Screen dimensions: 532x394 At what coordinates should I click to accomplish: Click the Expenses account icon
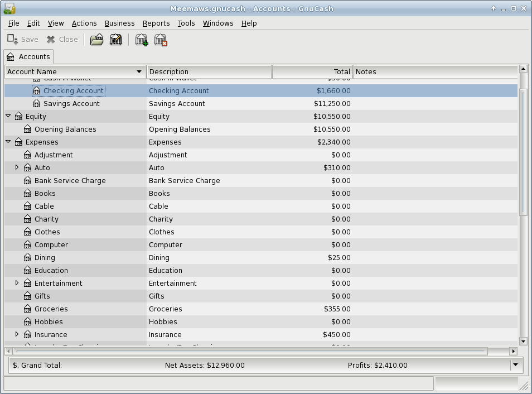[18, 142]
